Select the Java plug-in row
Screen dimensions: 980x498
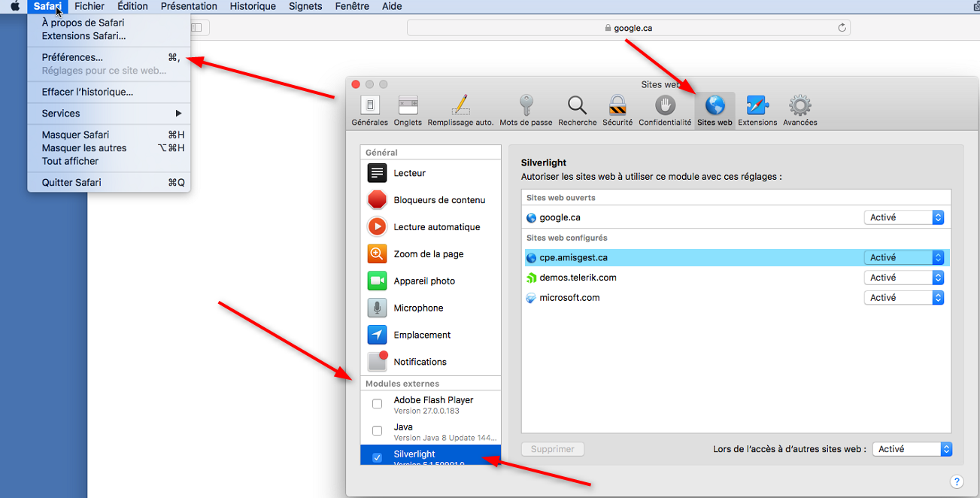pyautogui.click(x=430, y=432)
